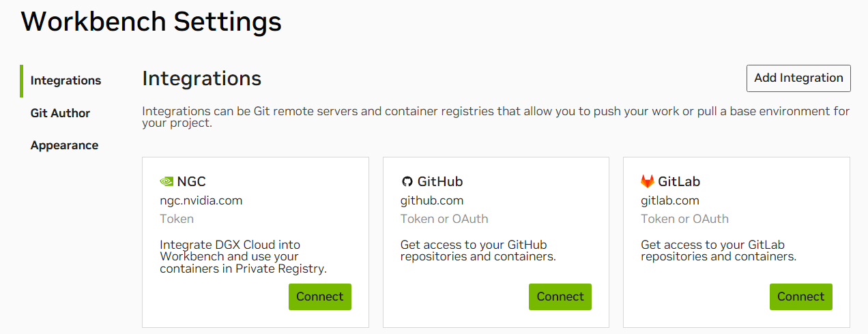Switch to the Git Author tab

(60, 113)
